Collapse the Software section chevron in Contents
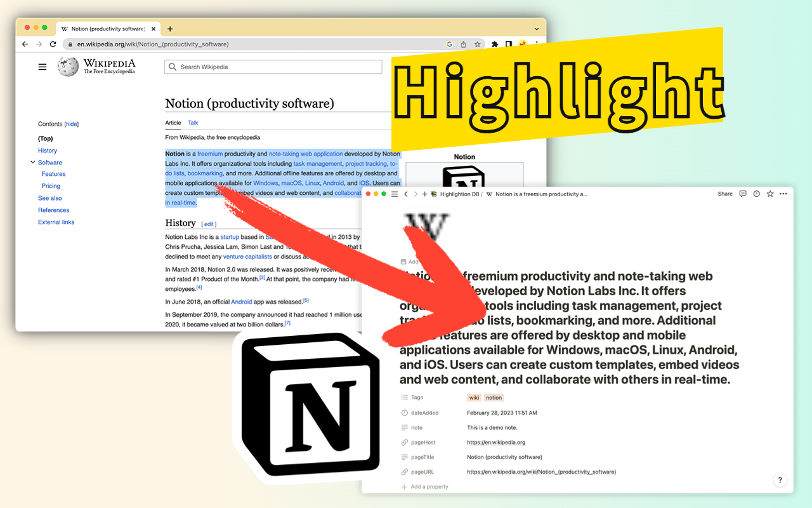Viewport: 812px width, 508px height. [32, 163]
